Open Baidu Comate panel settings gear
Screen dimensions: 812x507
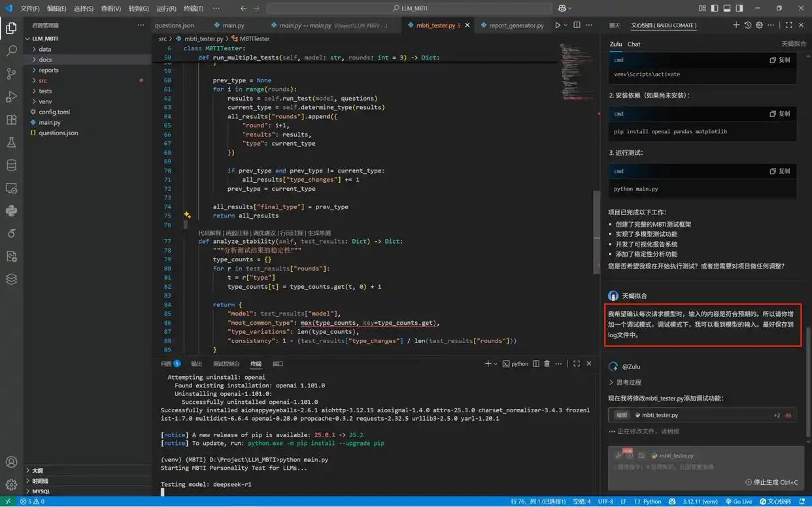759,25
